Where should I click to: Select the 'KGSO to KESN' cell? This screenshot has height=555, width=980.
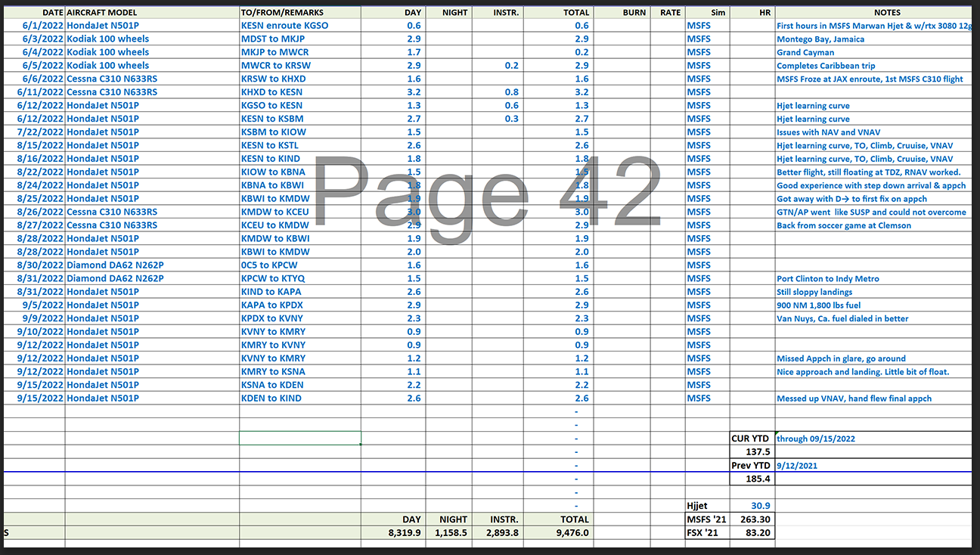300,105
